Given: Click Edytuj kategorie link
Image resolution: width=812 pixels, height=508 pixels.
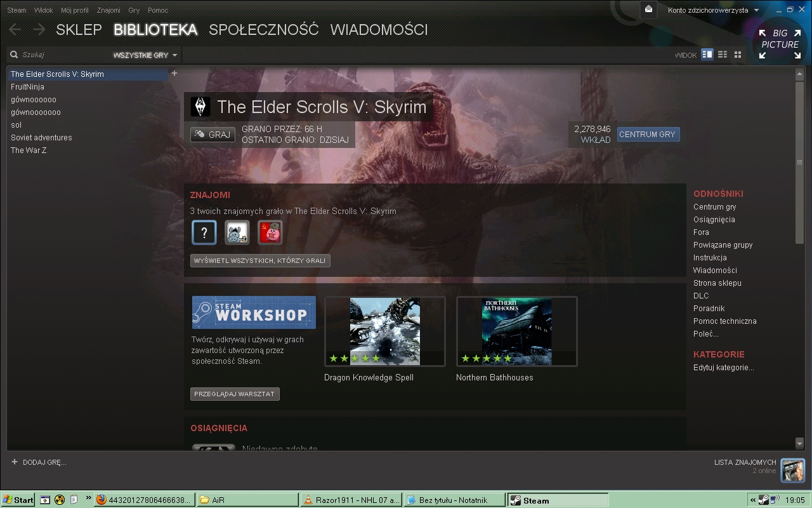Looking at the screenshot, I should click(723, 368).
